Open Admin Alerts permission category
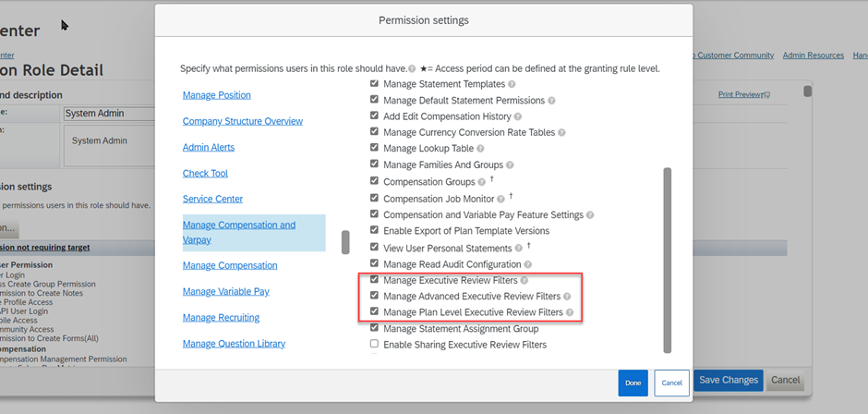 [209, 148]
